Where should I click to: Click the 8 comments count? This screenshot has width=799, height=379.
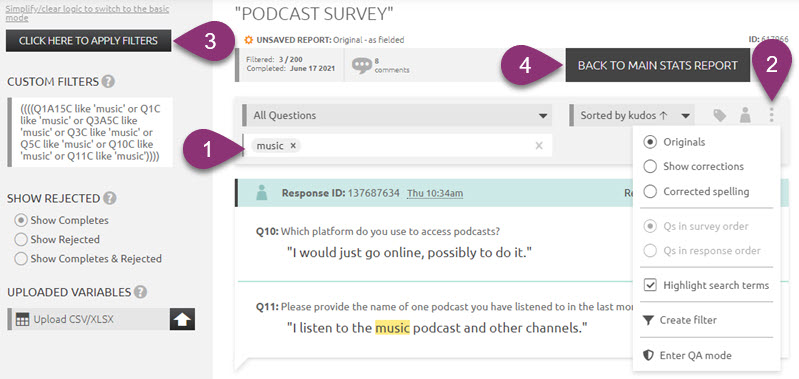(391, 65)
